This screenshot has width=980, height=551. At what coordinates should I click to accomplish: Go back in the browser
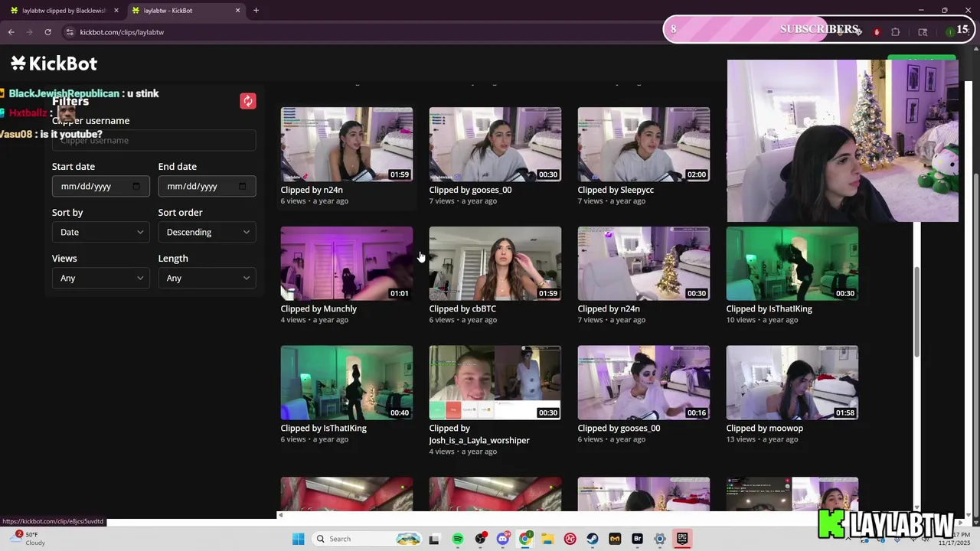pyautogui.click(x=11, y=32)
